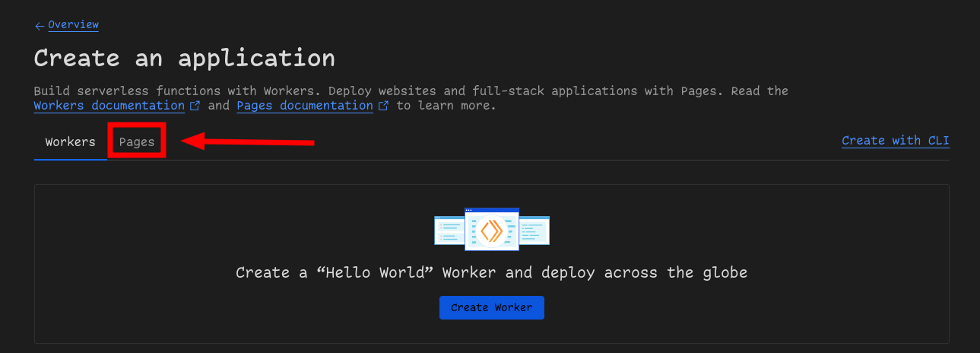Click external link icon after Pages documentation
This screenshot has width=980, height=353.
383,106
